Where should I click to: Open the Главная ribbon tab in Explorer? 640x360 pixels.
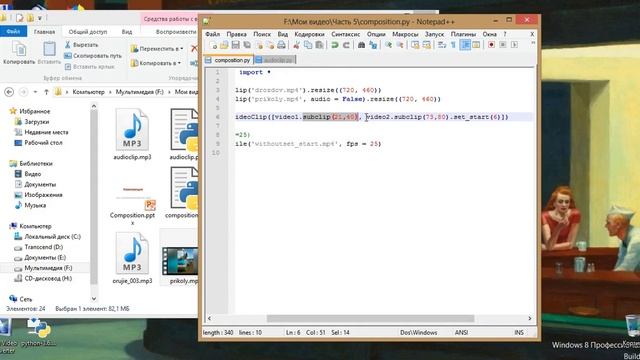[x=44, y=31]
